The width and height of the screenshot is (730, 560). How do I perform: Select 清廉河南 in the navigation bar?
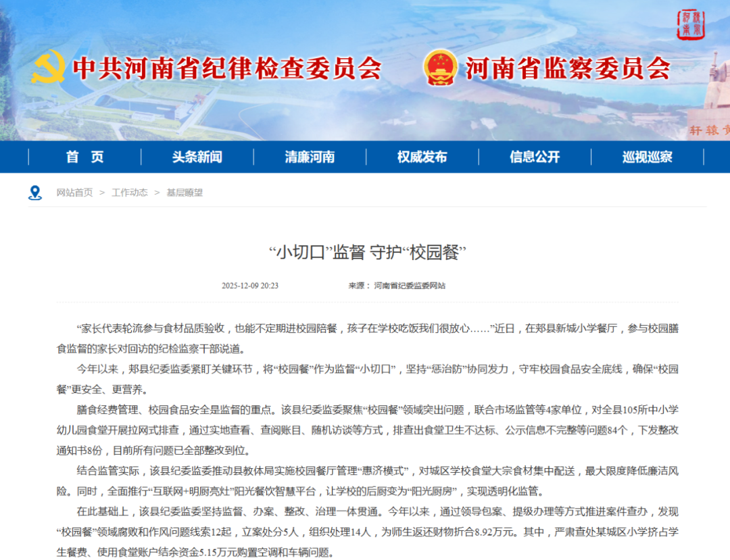coord(310,157)
